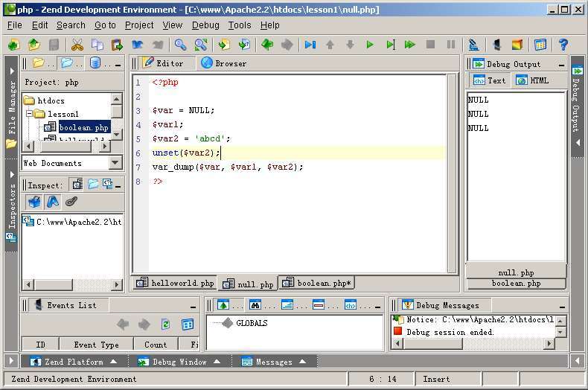Open the Debug menu

click(x=205, y=25)
